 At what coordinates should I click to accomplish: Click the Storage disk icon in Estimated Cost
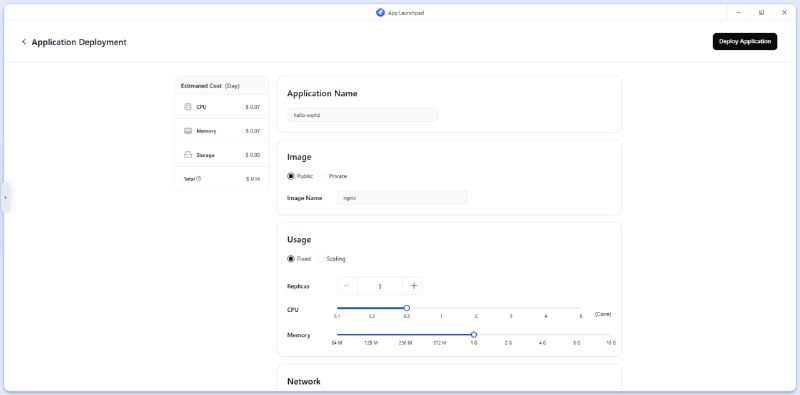(x=187, y=155)
